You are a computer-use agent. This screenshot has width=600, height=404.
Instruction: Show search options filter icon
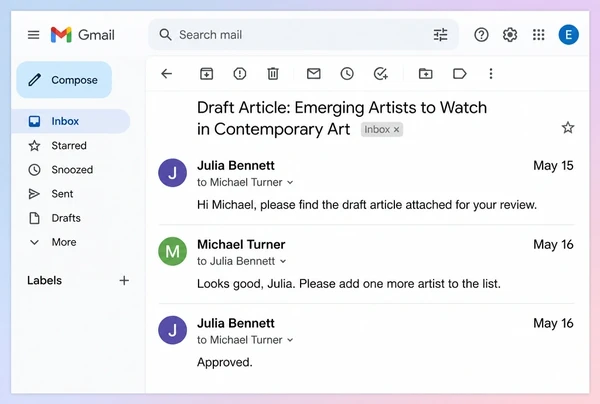(x=440, y=35)
